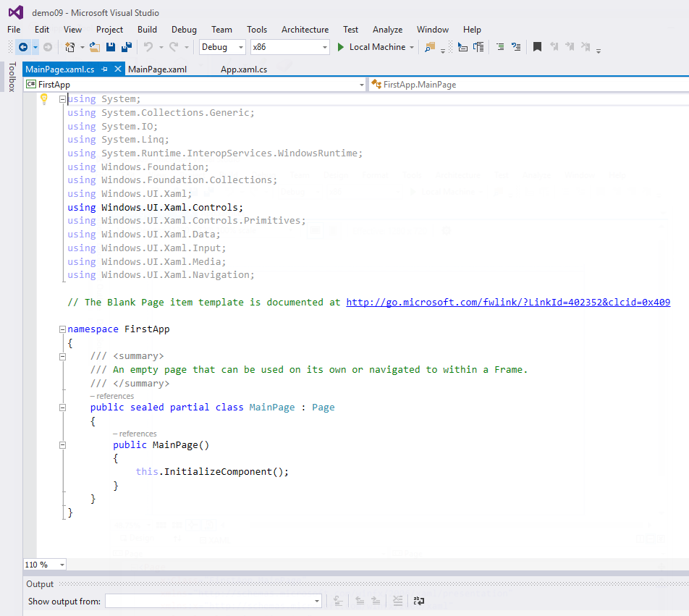The image size is (689, 616).
Task: Start debugging with green play arrow
Action: pos(342,47)
